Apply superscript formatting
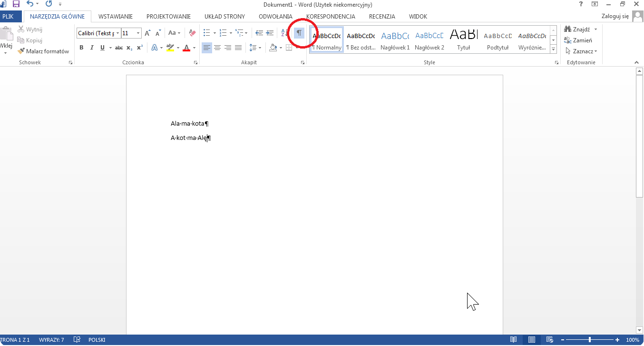Screen dimensions: 644x346 point(140,48)
